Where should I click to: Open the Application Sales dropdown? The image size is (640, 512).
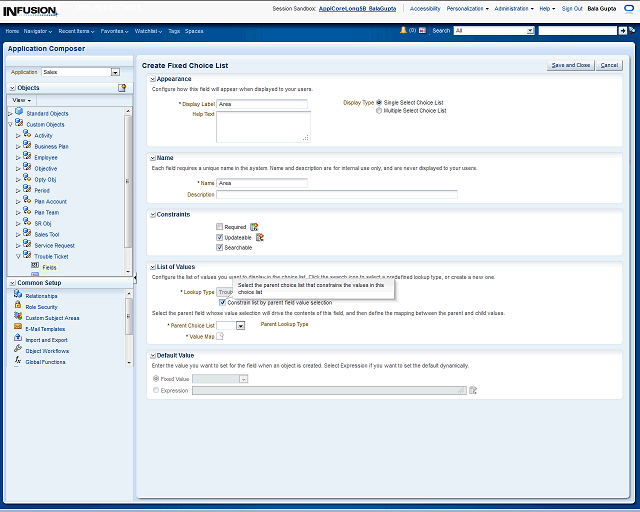coord(115,72)
